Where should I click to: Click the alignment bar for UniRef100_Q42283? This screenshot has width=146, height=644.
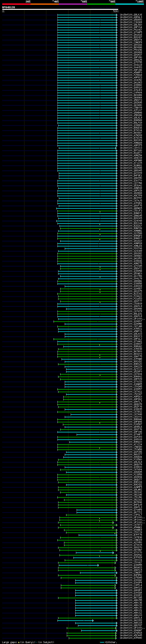[x=76, y=620]
